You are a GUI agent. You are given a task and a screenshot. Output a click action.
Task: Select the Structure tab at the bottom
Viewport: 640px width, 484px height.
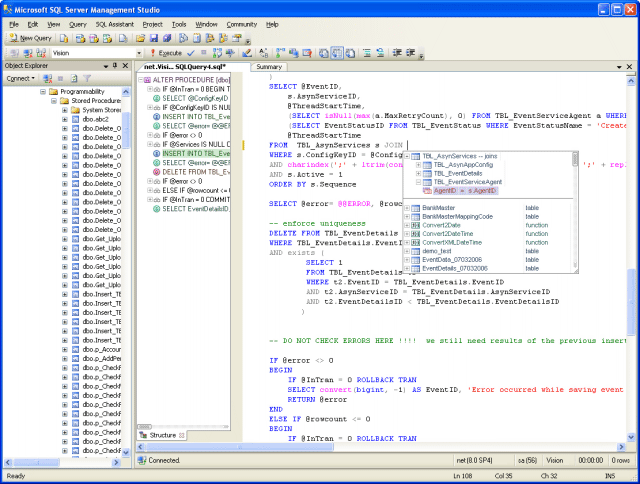tap(162, 435)
